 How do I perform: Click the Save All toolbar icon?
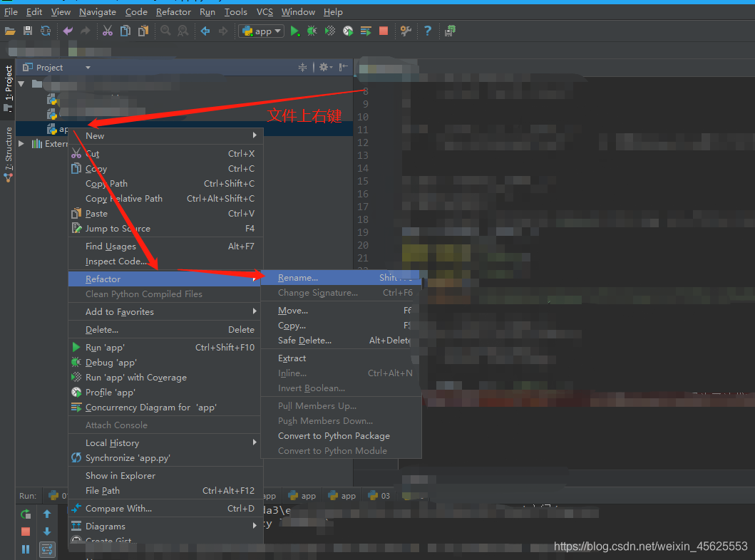[x=28, y=31]
